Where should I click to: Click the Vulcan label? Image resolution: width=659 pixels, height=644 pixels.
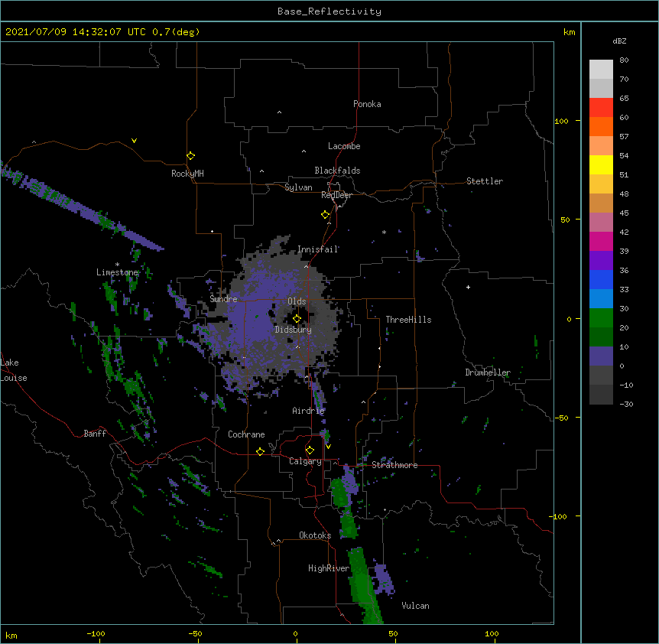pyautogui.click(x=415, y=606)
